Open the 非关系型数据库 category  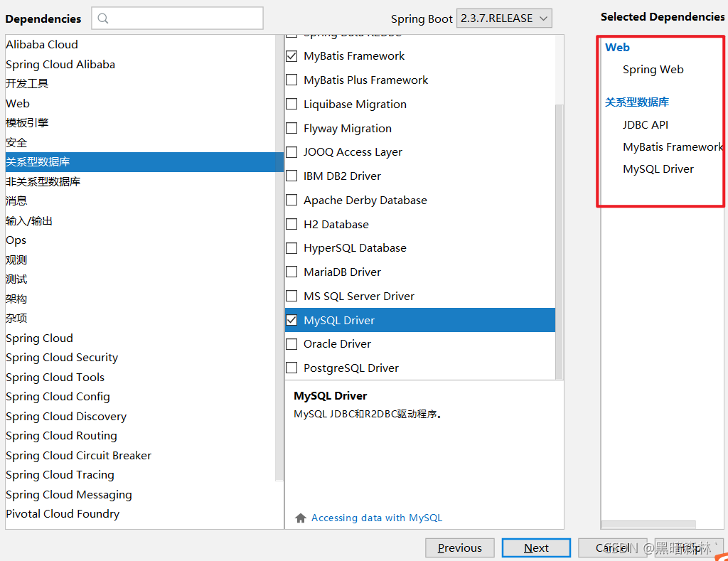point(140,181)
